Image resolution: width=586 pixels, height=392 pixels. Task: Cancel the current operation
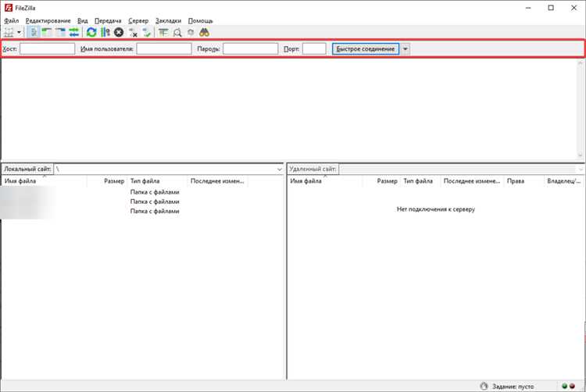119,33
